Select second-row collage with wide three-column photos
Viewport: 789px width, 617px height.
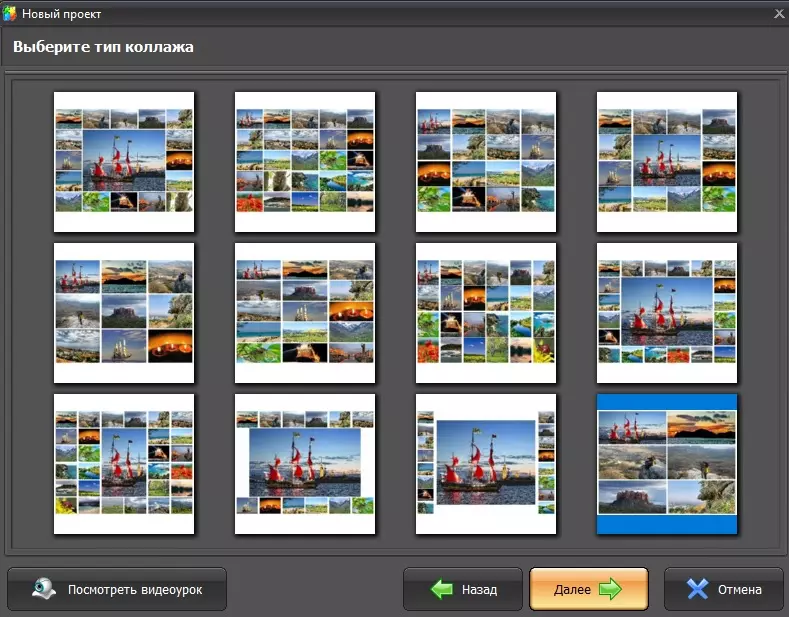pos(305,313)
